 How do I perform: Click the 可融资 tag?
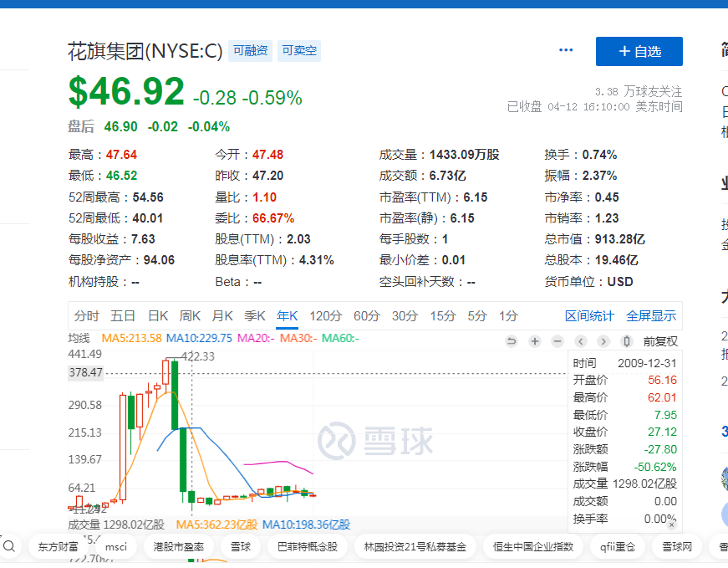point(250,51)
